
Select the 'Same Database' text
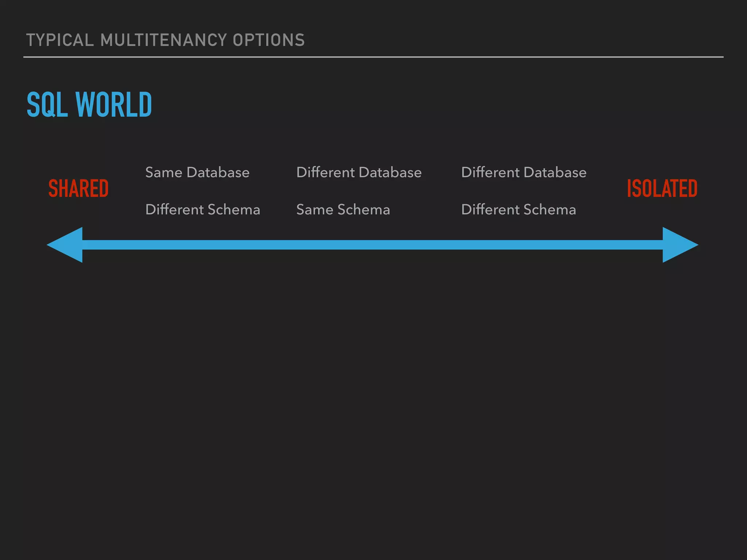(x=197, y=172)
